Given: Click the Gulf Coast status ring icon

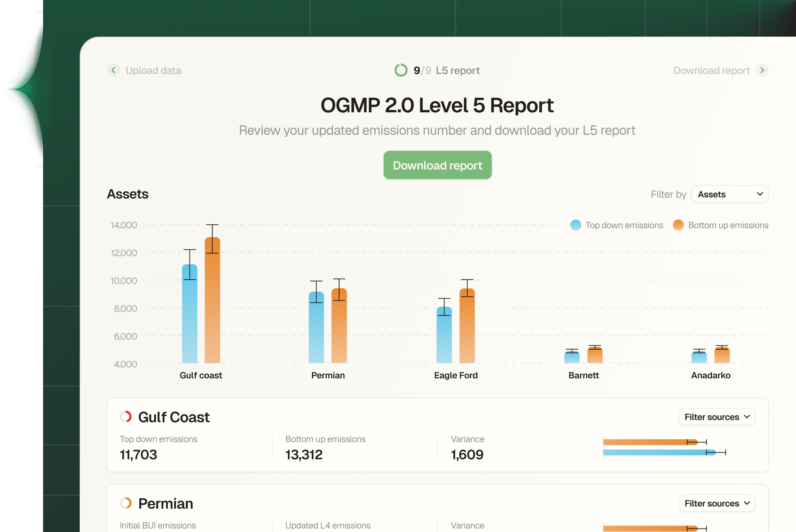Looking at the screenshot, I should pos(126,417).
